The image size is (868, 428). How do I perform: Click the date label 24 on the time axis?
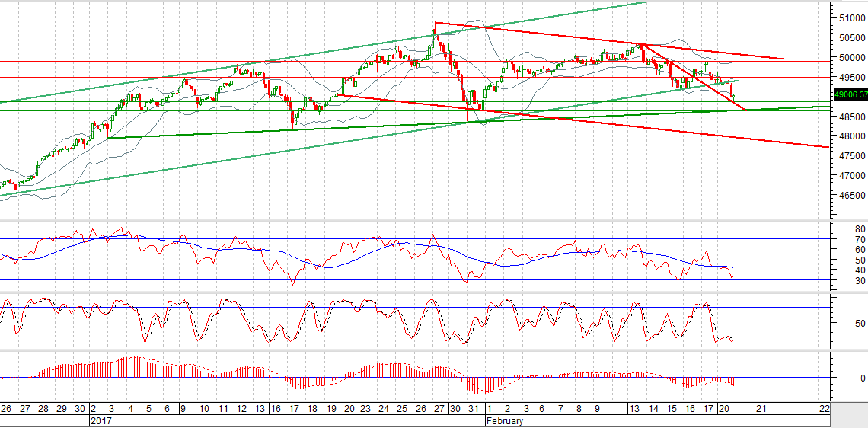(383, 409)
